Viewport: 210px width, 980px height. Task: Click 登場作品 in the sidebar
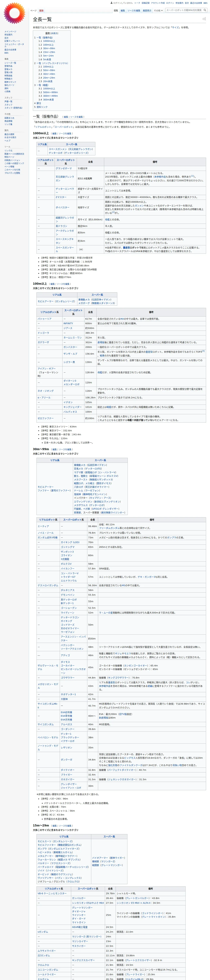(x=8, y=66)
